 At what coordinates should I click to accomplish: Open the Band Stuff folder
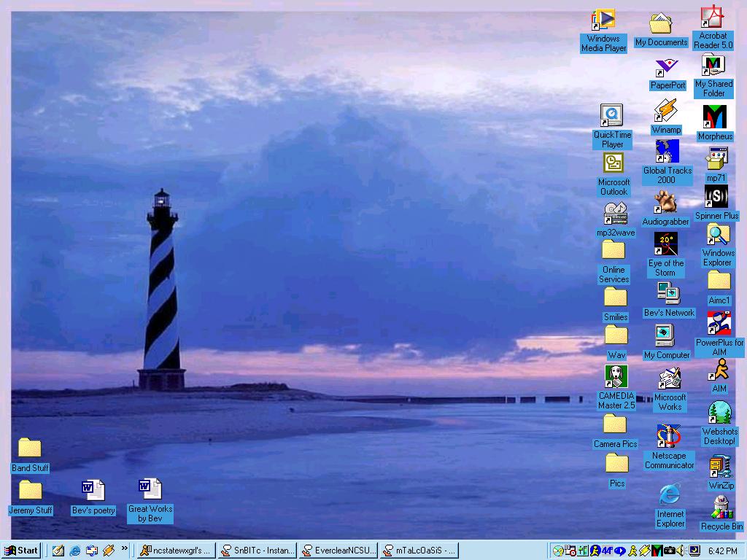coord(30,448)
